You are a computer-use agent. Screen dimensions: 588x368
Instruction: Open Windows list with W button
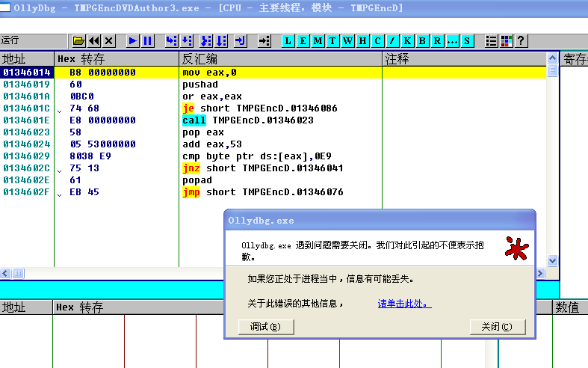347,40
